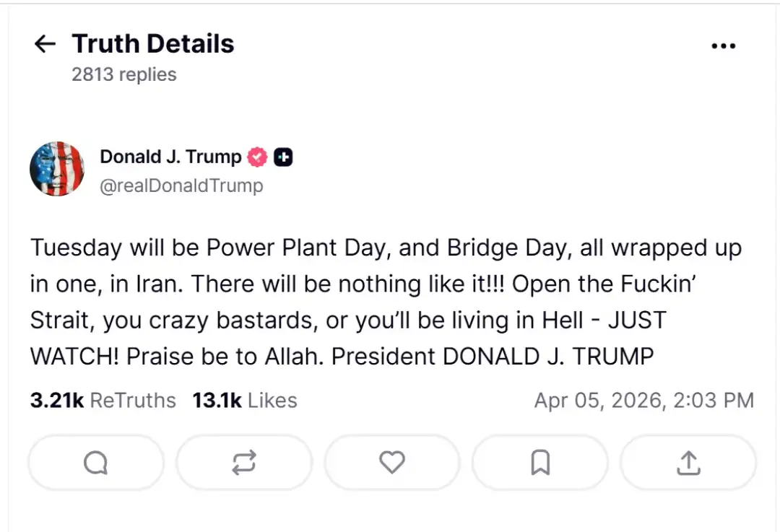Image resolution: width=780 pixels, height=532 pixels.
Task: Click the Apr 05, 2026 timestamp
Action: pos(643,400)
